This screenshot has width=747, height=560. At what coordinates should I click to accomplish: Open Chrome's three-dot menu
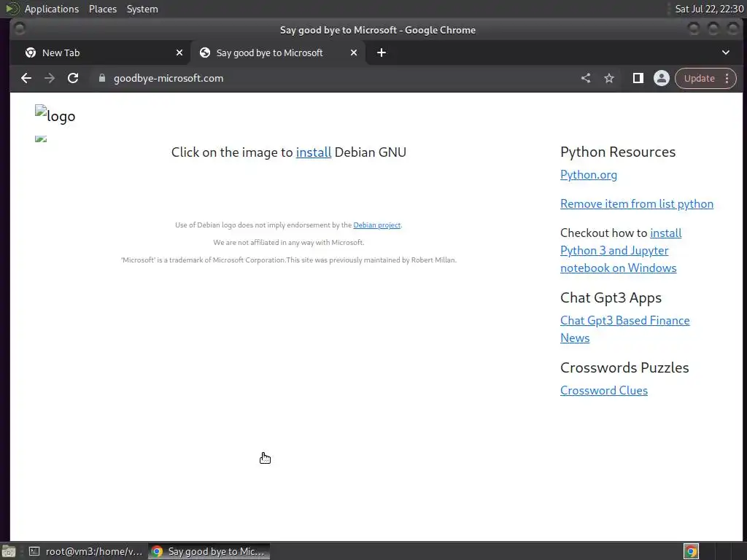pos(727,78)
